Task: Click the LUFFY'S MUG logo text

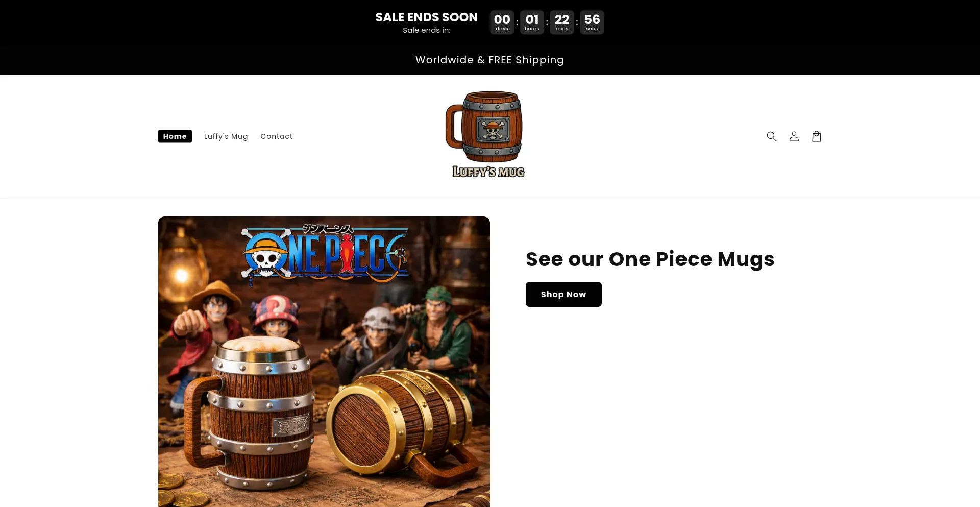Action: 488,172
